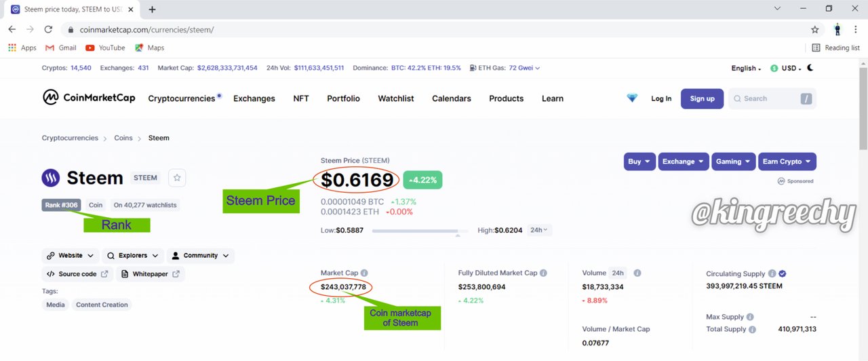
Task: Open the Exchange dropdown button
Action: click(684, 161)
